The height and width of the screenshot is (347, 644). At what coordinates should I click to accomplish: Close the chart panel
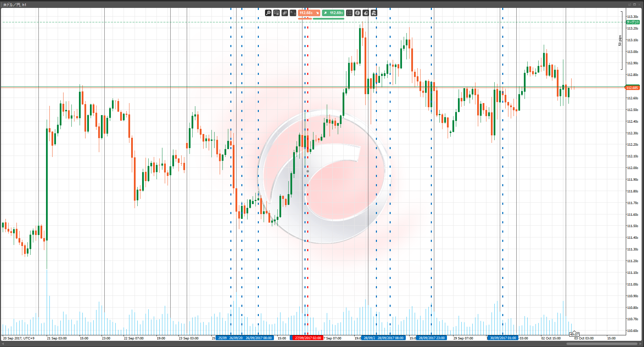tap(639, 4)
